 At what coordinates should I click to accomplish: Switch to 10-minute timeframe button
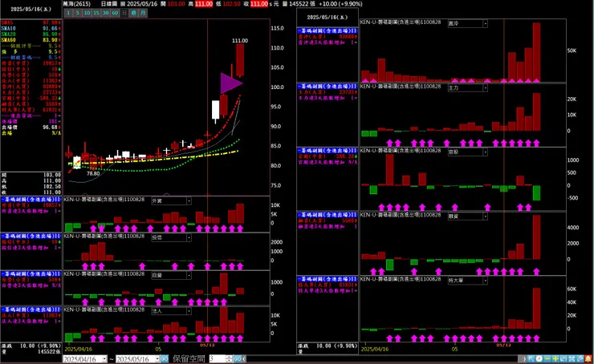(87, 13)
